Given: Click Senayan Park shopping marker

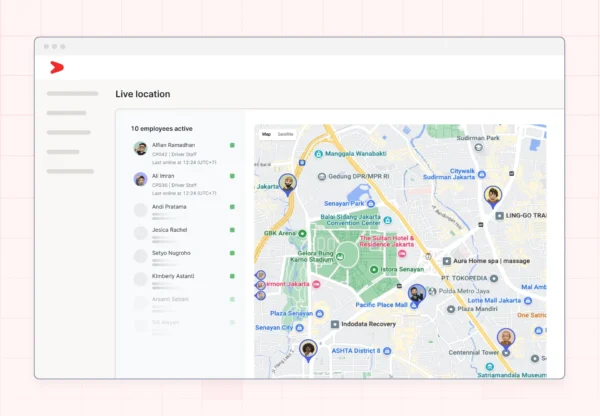Looking at the screenshot, I should [370, 204].
